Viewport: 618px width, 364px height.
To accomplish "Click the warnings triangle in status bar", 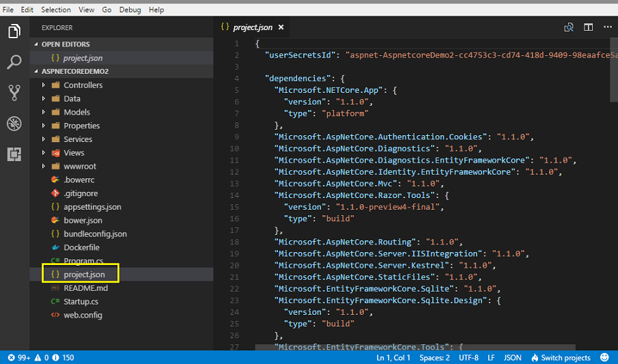I will click(x=38, y=358).
